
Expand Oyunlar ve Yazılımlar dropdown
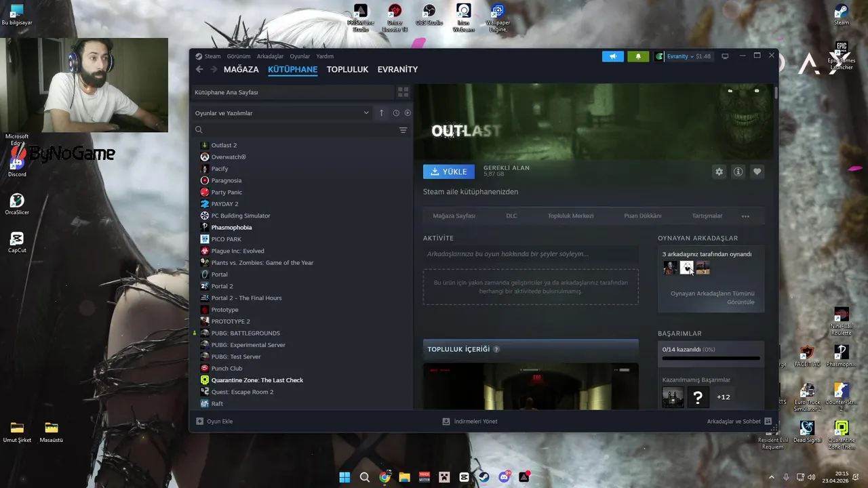(x=282, y=113)
